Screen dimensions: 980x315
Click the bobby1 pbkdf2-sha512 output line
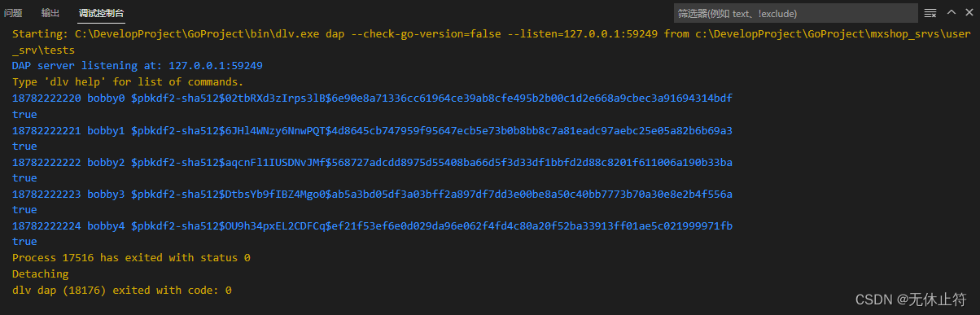coord(372,129)
